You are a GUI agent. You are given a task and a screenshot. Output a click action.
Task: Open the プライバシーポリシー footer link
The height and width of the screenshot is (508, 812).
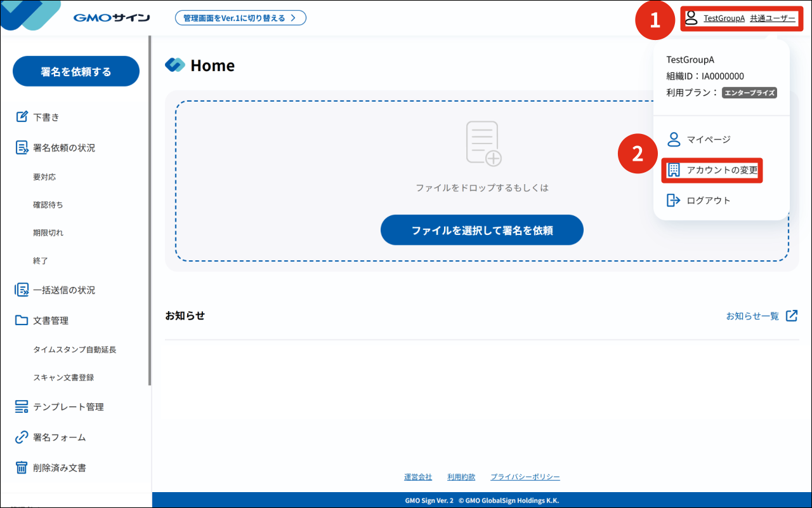click(x=525, y=477)
